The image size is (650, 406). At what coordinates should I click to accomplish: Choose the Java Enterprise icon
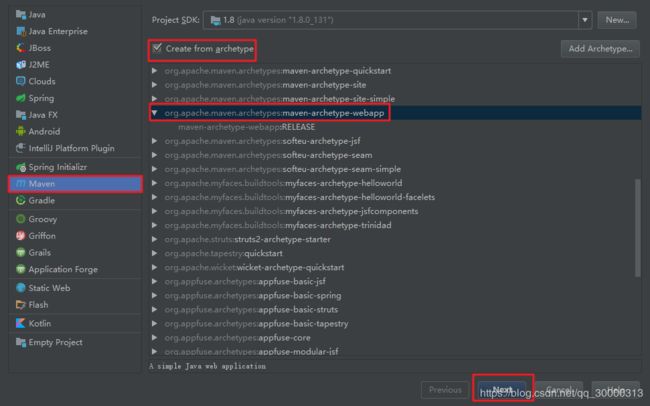(21, 31)
